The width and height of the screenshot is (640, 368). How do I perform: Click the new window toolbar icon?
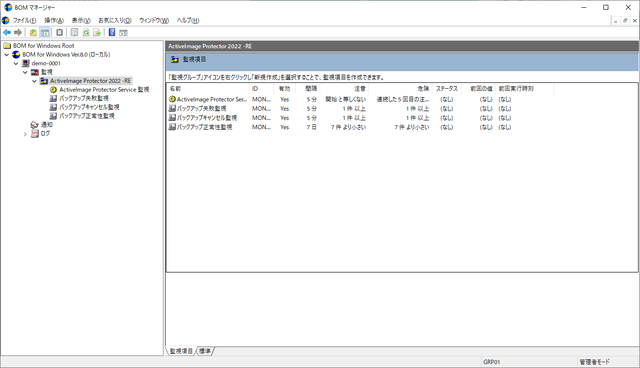[60, 32]
